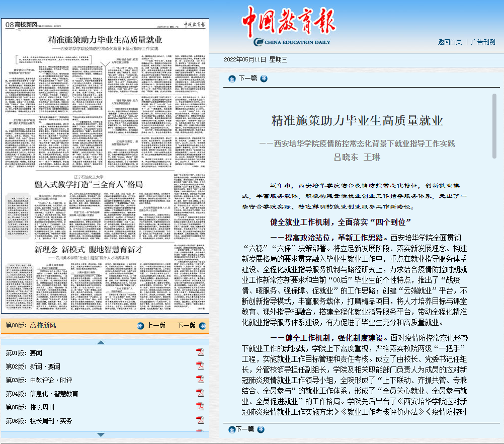
Task: Click article scrollbar thumb on right
Action: (494, 126)
